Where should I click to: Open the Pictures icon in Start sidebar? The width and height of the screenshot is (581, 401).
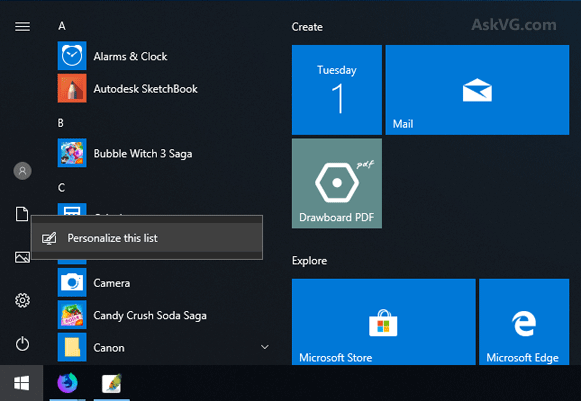(x=22, y=257)
